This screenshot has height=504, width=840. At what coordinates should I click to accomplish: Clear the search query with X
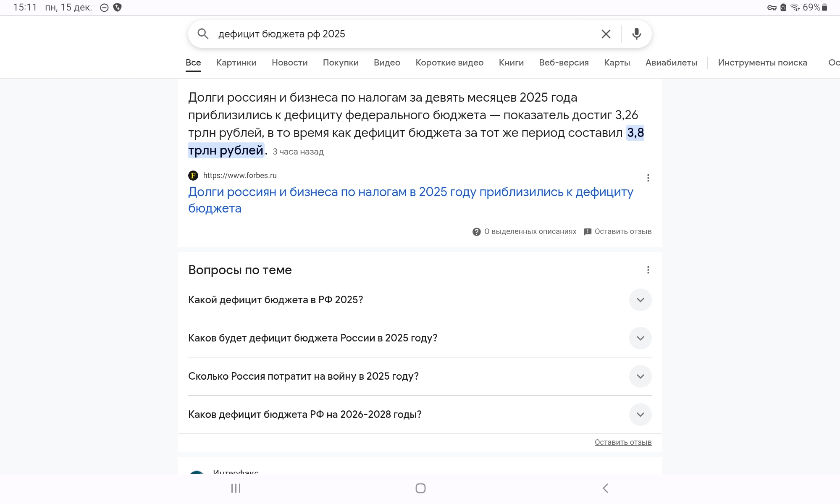pos(606,34)
